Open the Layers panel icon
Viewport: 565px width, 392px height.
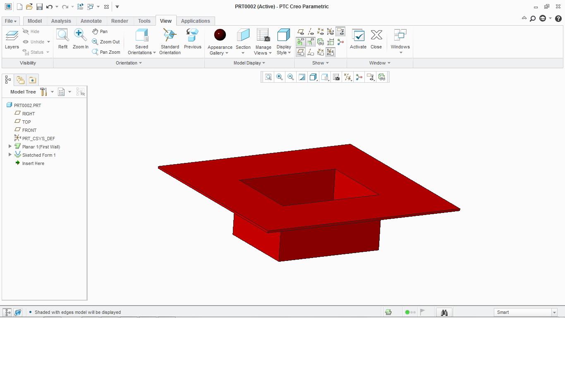(12, 36)
